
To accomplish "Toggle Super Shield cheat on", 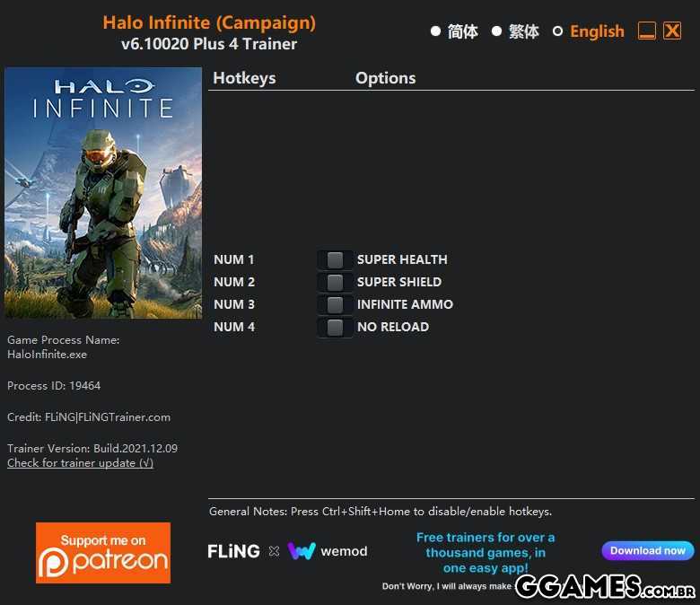I will [335, 282].
